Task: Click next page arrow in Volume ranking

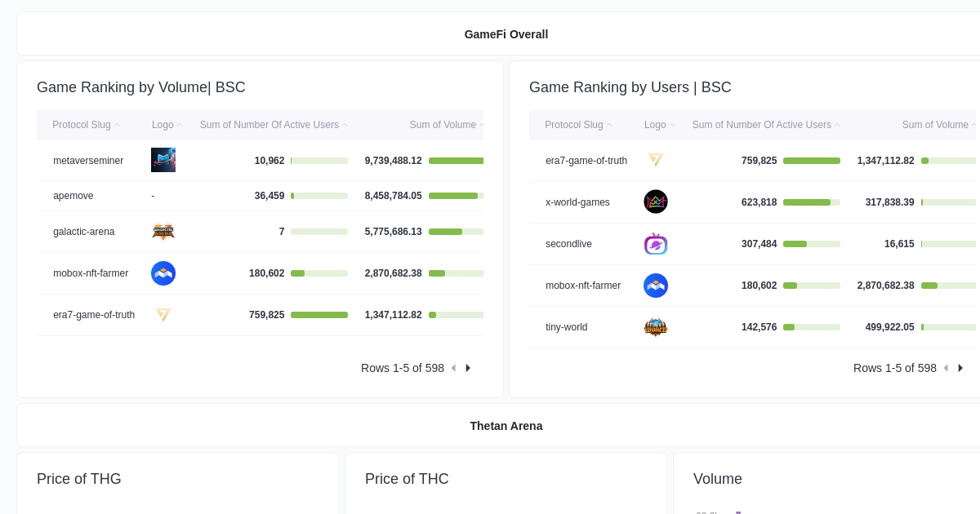Action: (x=467, y=368)
